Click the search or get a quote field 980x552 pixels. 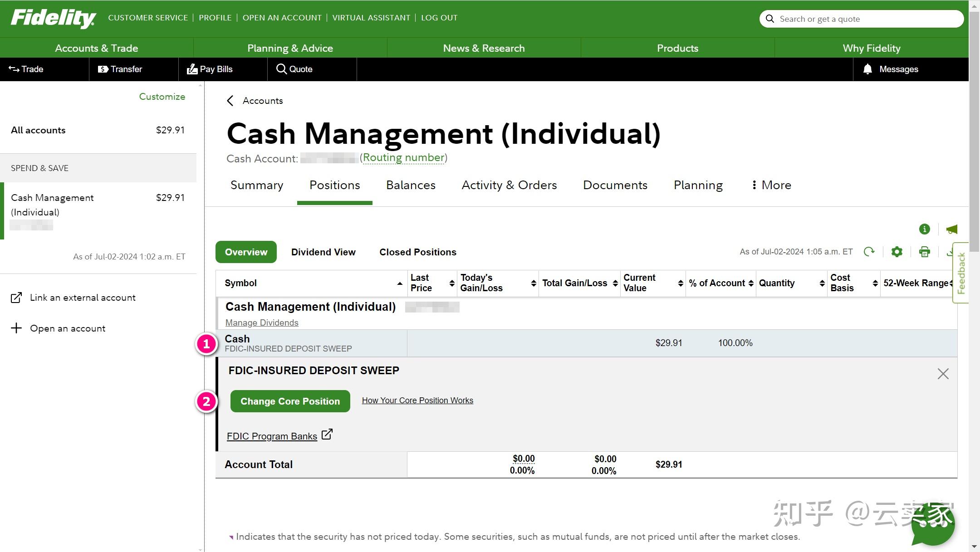862,19
